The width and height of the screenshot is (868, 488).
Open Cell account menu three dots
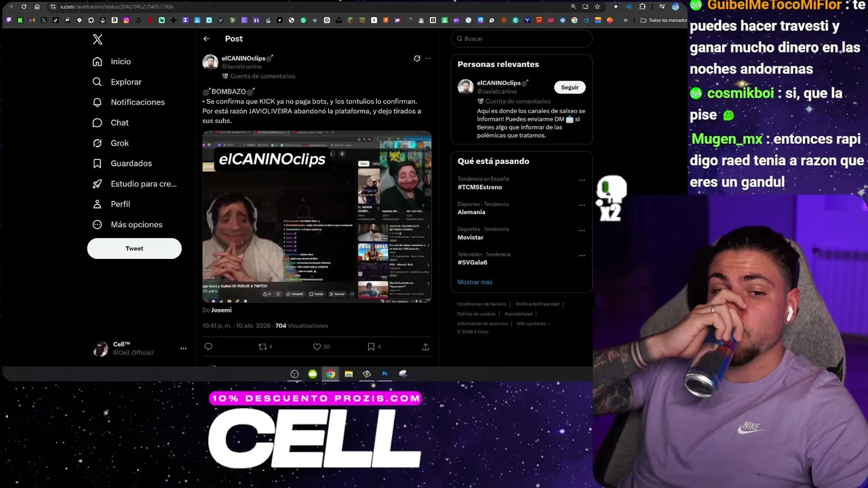(183, 348)
